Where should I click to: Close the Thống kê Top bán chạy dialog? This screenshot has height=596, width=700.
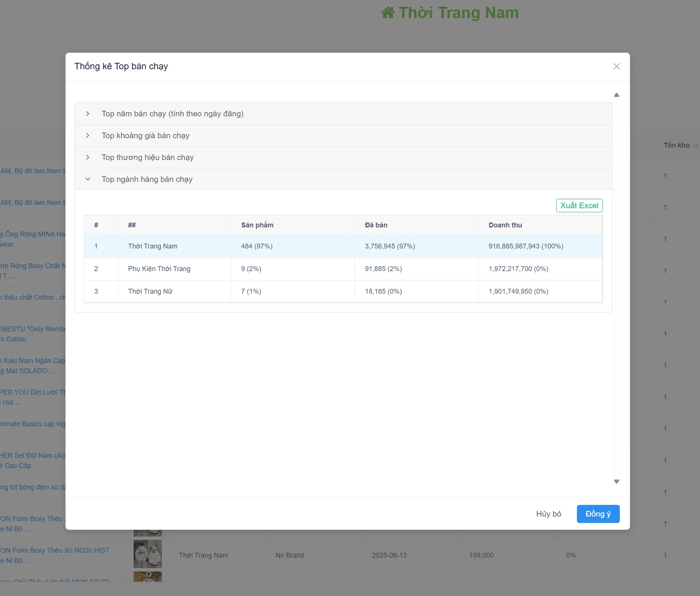[616, 67]
